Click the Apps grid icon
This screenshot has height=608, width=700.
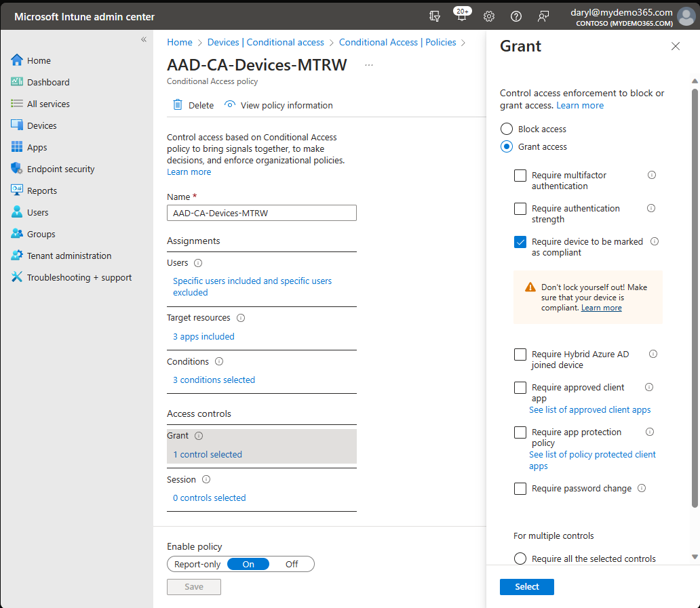pyautogui.click(x=17, y=147)
